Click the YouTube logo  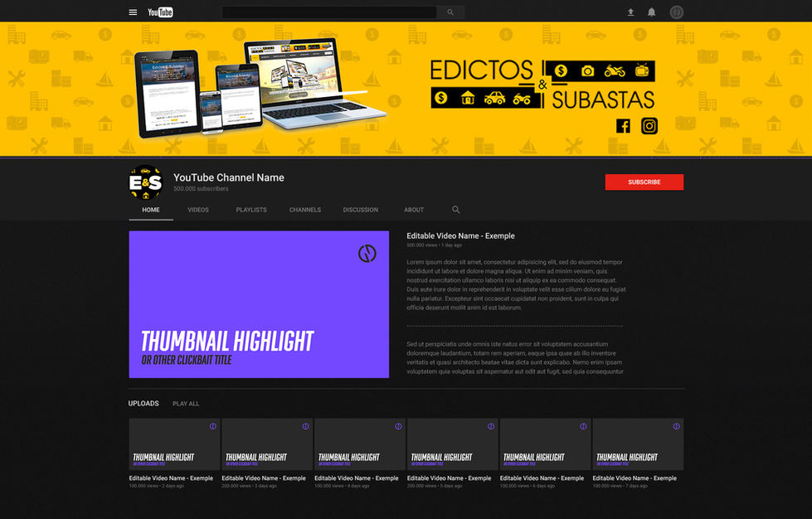coord(160,12)
